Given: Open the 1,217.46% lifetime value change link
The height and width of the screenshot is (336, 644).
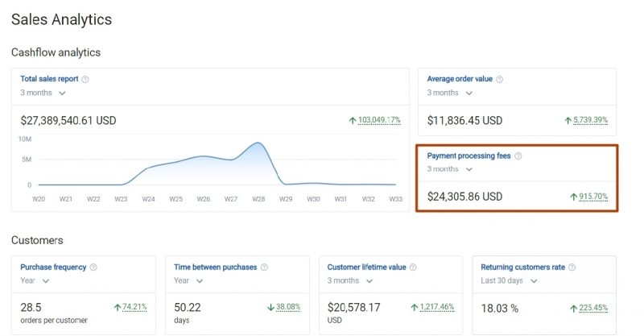Looking at the screenshot, I should 436,308.
